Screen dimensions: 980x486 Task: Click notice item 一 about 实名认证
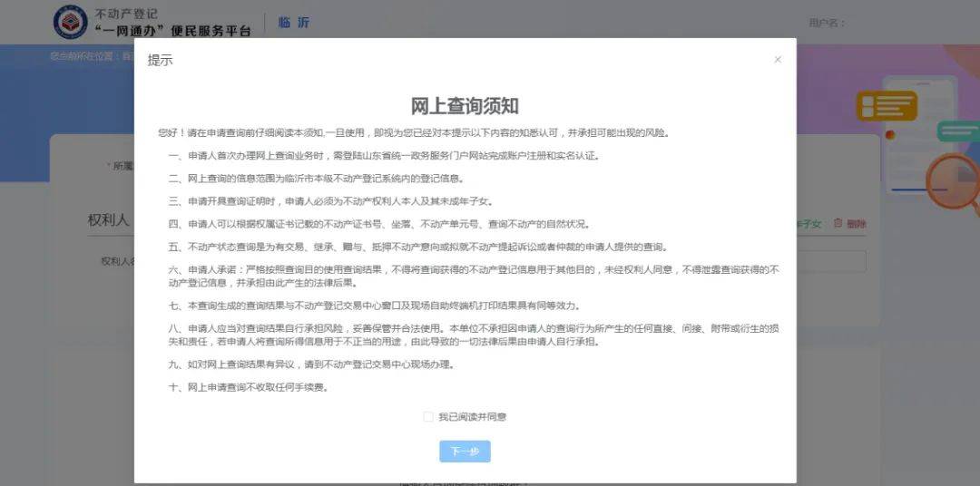pos(385,156)
